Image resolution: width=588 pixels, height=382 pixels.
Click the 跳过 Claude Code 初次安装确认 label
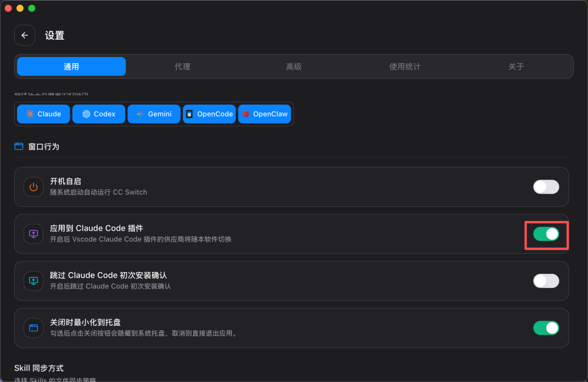click(109, 275)
